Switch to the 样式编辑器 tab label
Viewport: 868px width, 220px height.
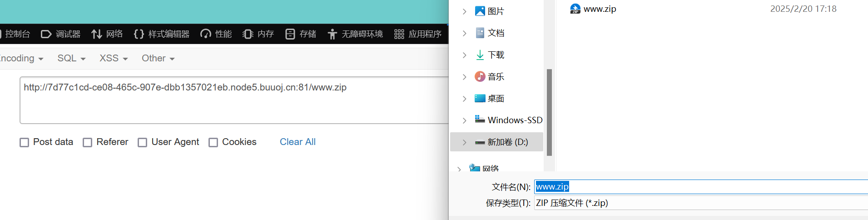pyautogui.click(x=169, y=34)
